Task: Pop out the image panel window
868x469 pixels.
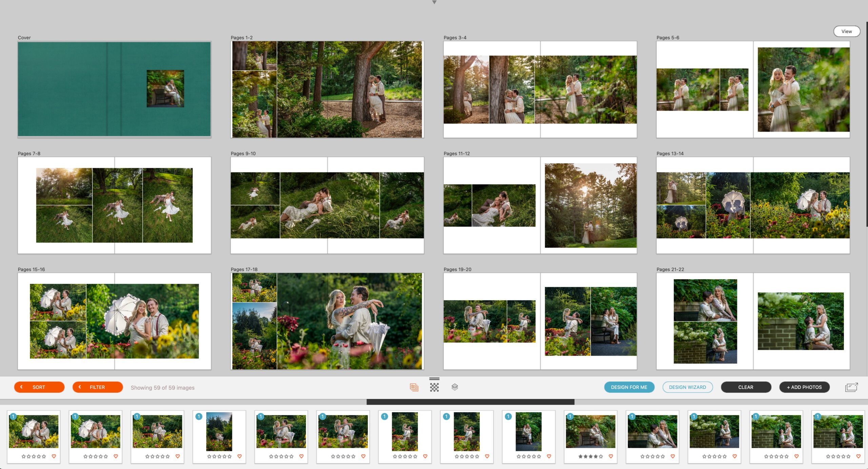Action: 851,387
